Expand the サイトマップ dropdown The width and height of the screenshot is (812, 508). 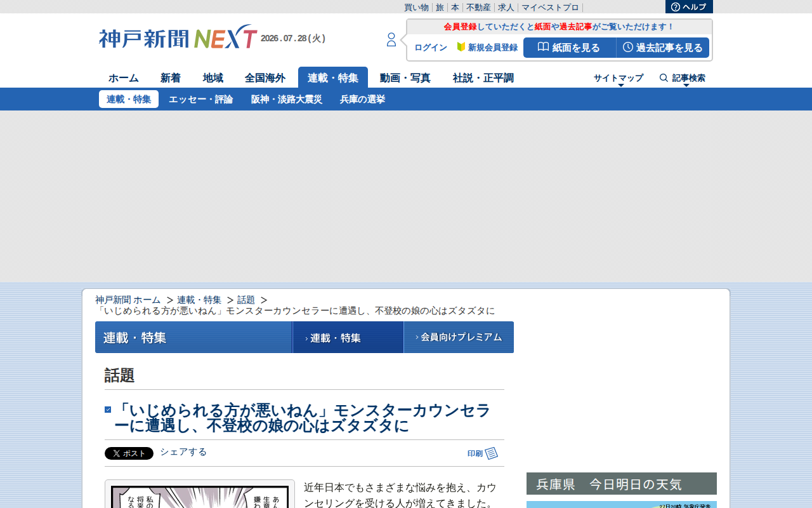point(619,78)
